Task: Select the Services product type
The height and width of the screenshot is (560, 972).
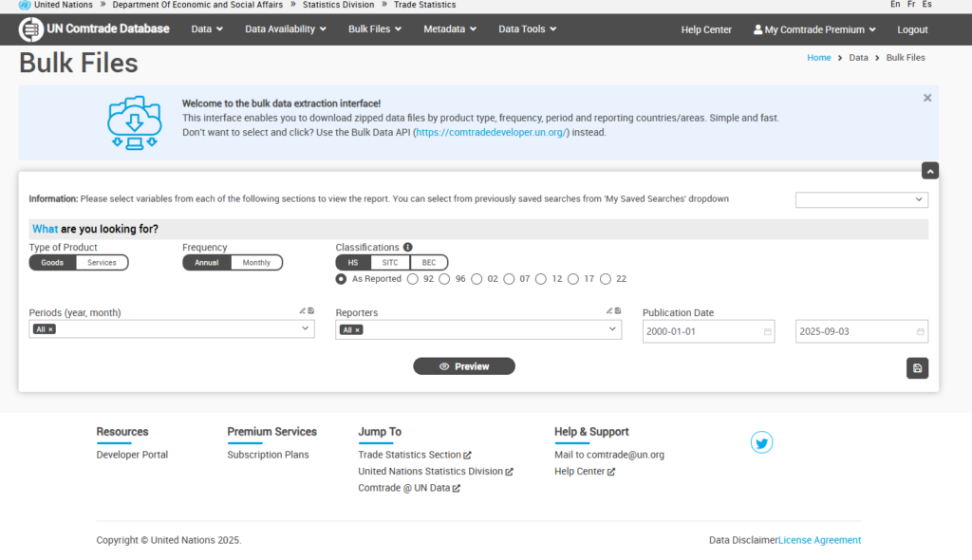Action: (x=102, y=263)
